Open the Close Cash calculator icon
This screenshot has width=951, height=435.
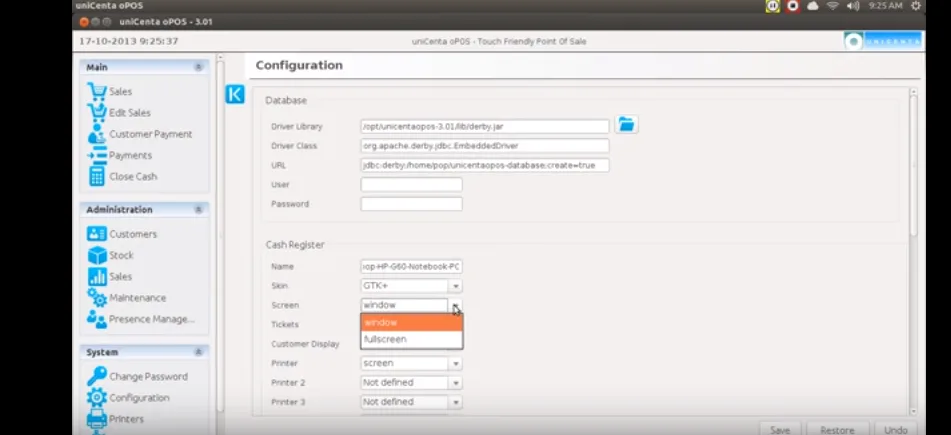coord(96,177)
